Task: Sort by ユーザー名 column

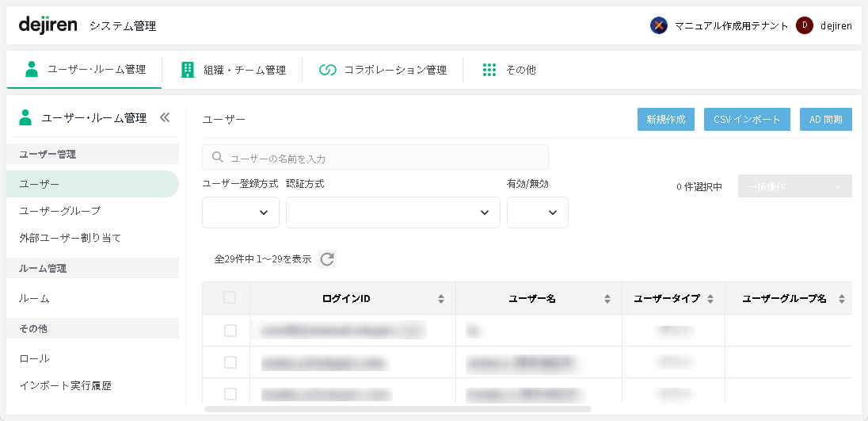Action: click(607, 299)
